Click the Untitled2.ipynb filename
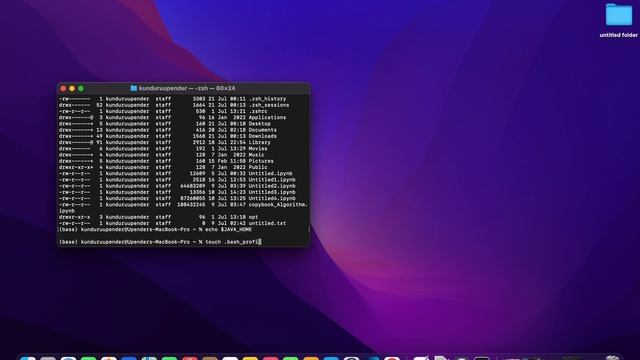Image resolution: width=640 pixels, height=360 pixels. click(x=272, y=186)
